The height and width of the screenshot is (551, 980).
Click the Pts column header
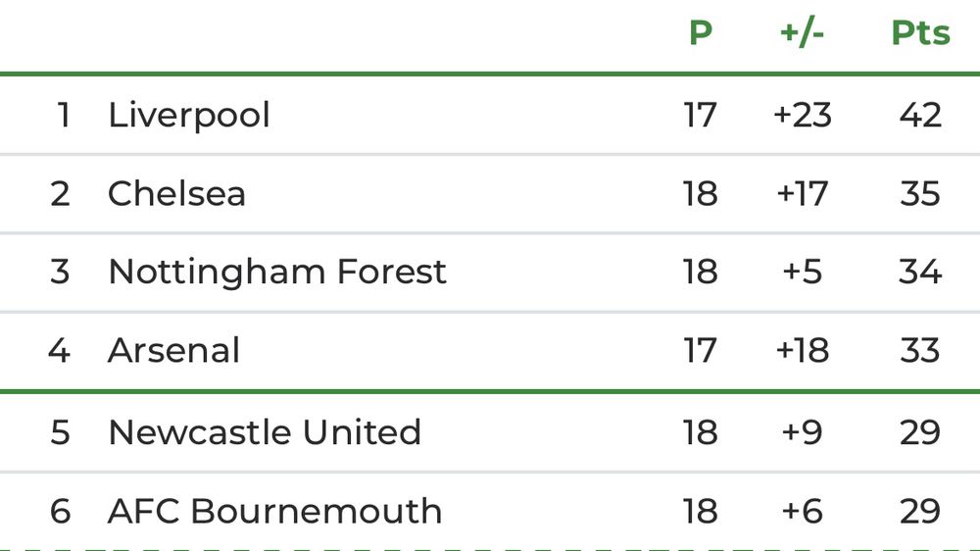pos(920,32)
